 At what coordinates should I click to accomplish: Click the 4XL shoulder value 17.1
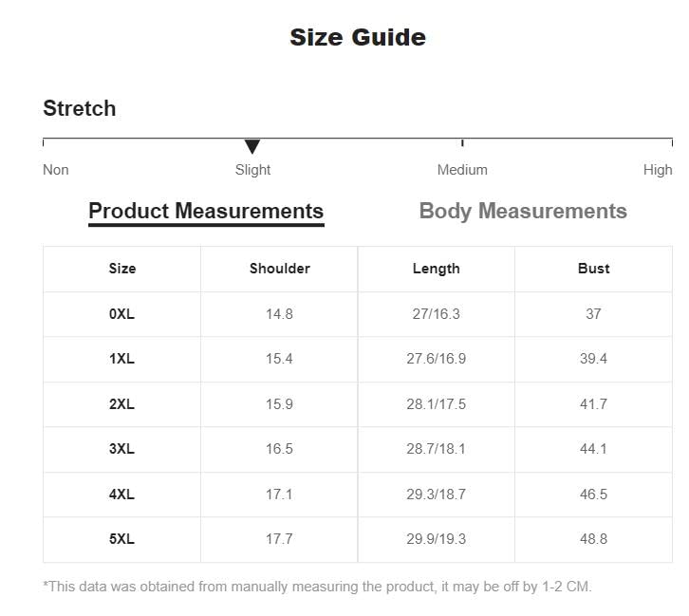pos(279,495)
